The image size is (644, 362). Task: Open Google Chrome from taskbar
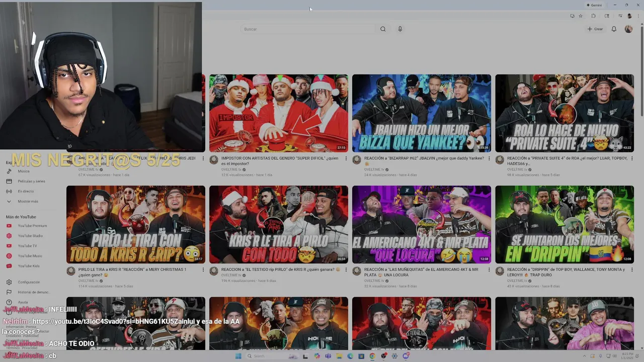point(372,356)
